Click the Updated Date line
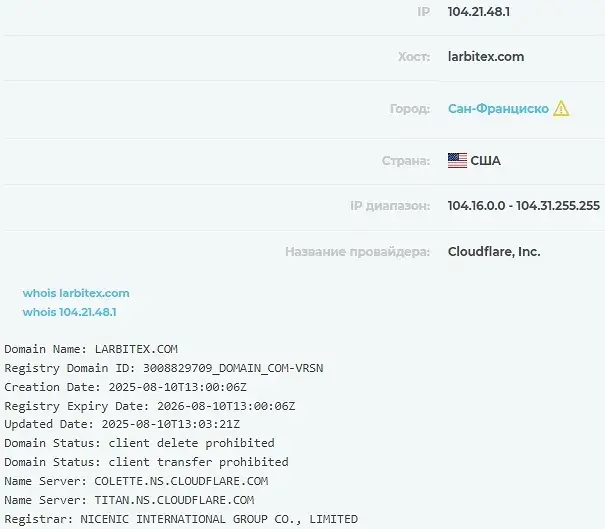 pos(122,424)
